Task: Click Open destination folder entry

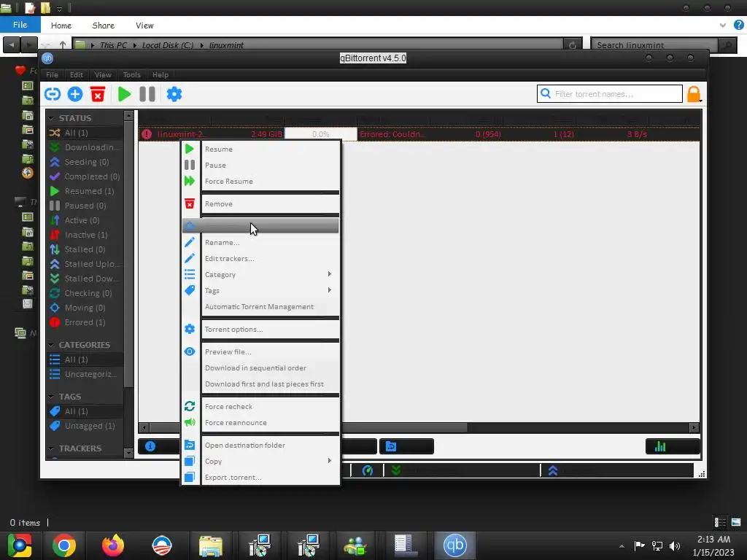Action: pyautogui.click(x=260, y=446)
